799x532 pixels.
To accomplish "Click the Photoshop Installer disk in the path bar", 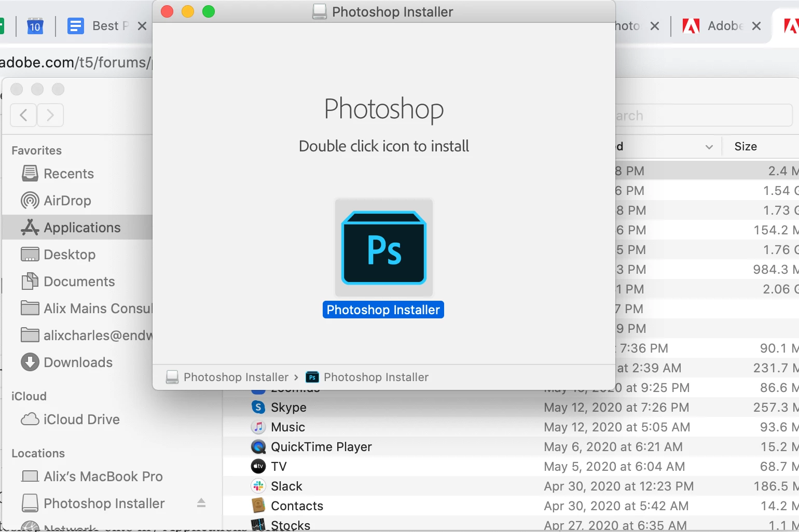I will point(227,377).
